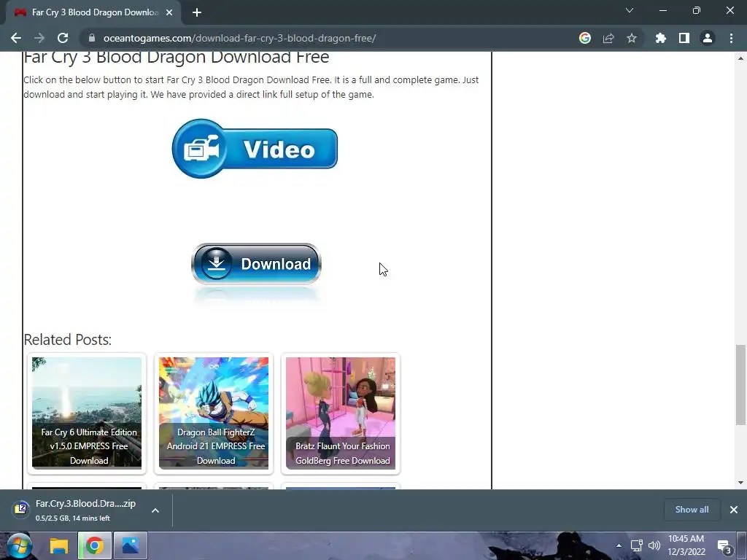Open the network tray icon
The image size is (747, 560).
pyautogui.click(x=636, y=545)
